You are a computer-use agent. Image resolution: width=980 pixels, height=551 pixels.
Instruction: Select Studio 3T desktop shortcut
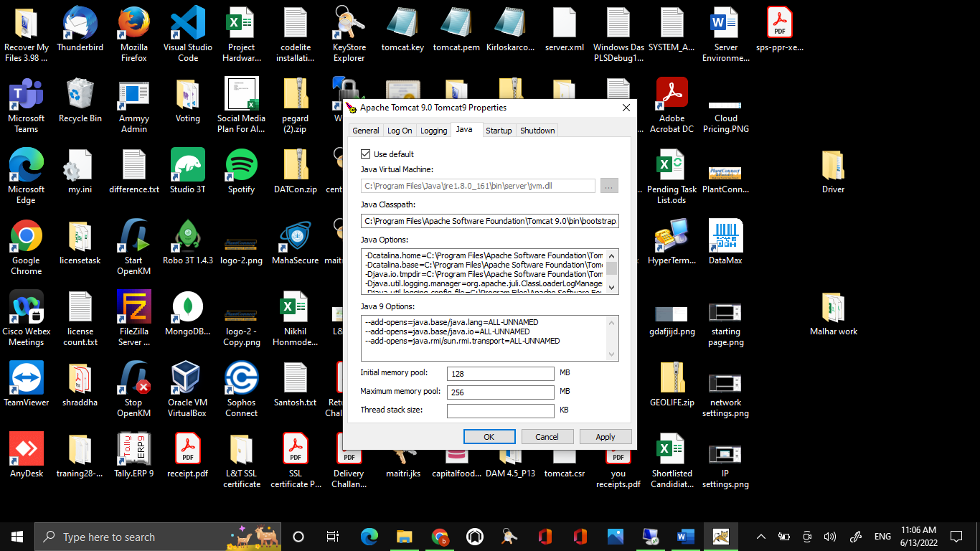pos(188,171)
